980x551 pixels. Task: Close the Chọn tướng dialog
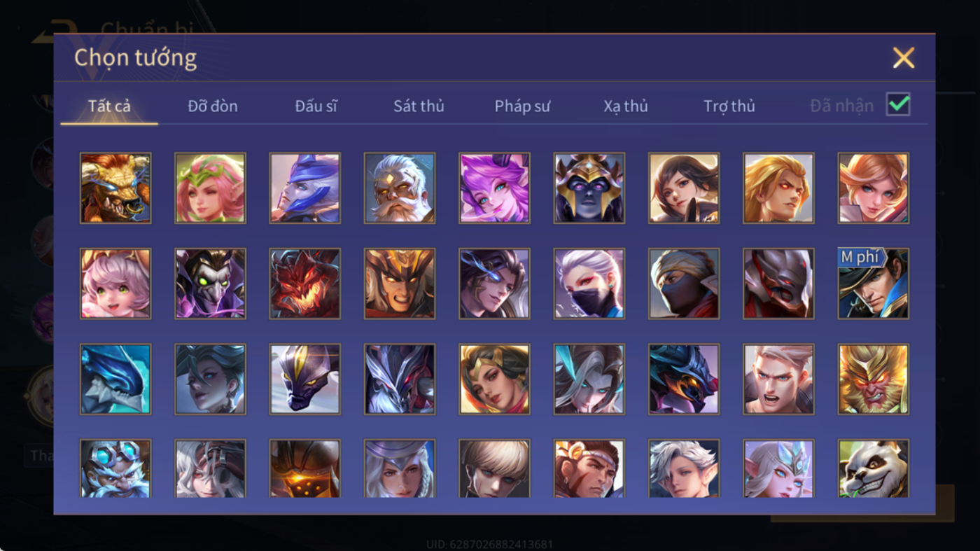point(904,57)
